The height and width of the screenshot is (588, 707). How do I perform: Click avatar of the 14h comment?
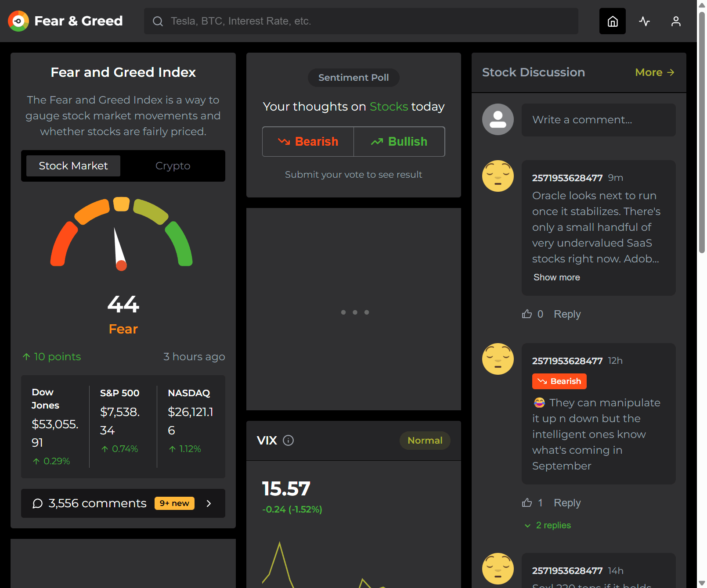(x=498, y=569)
